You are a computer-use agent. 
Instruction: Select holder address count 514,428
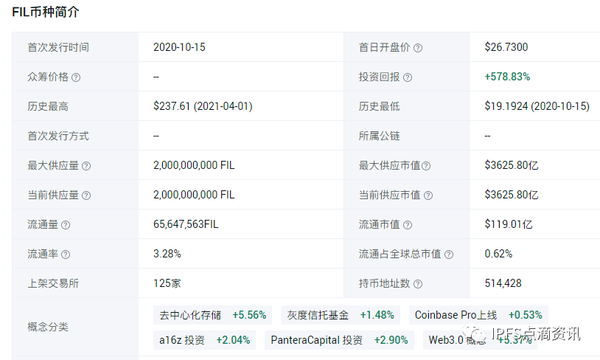point(503,283)
